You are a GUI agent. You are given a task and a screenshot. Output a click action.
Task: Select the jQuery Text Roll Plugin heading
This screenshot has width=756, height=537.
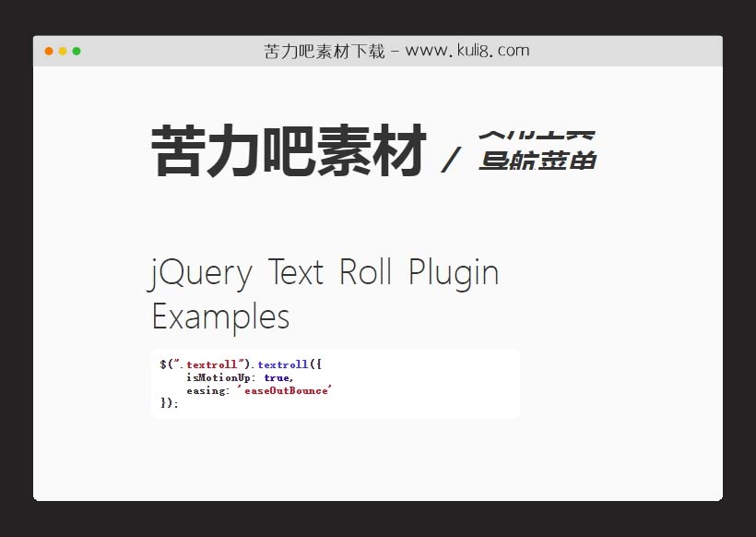325,272
